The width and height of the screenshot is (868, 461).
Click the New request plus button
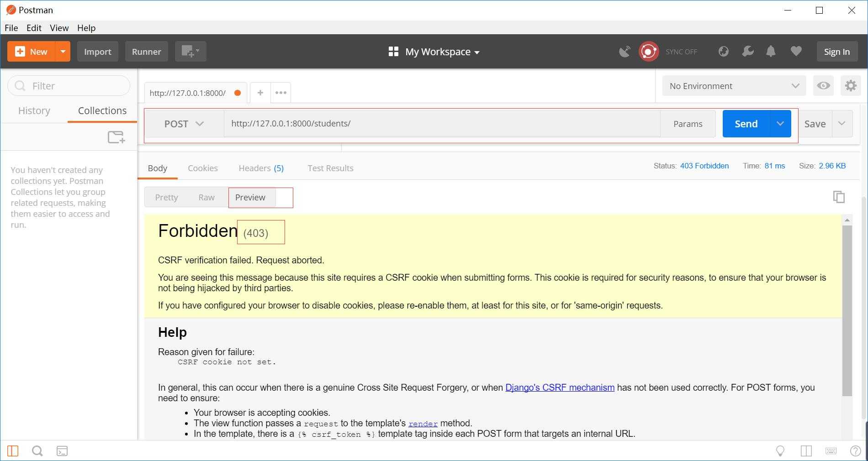pyautogui.click(x=31, y=52)
